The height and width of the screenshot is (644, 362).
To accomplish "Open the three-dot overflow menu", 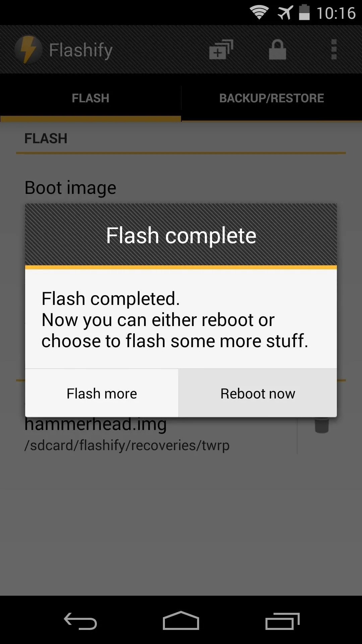I will click(x=334, y=50).
